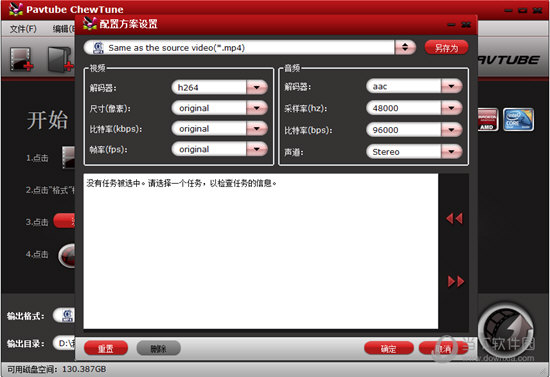Click the add video file icon in main toolbar
The height and width of the screenshot is (377, 550).
pyautogui.click(x=21, y=59)
